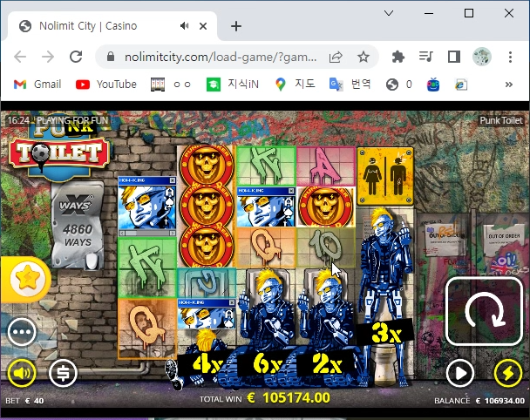View site information via the lock icon
Viewport: 530px width, 420px height.
[110, 57]
